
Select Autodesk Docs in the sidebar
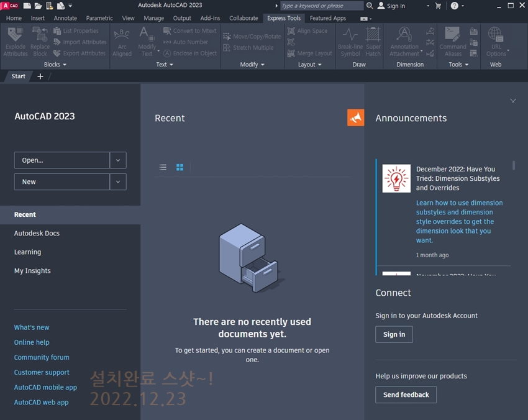coord(37,234)
